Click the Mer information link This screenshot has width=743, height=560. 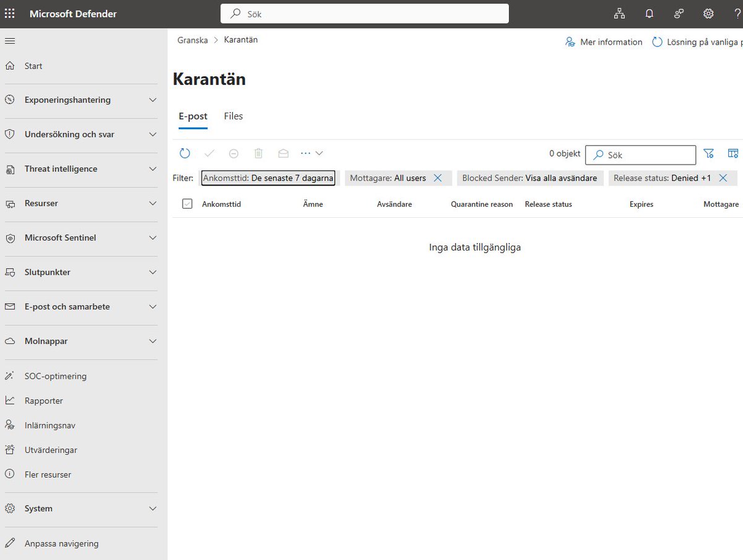(604, 42)
